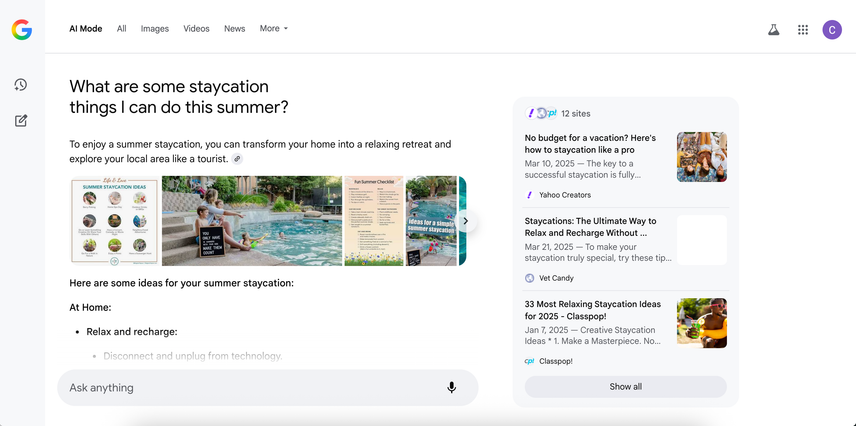The height and width of the screenshot is (426, 856).
Task: Open the purple account avatar 'C'
Action: click(832, 29)
